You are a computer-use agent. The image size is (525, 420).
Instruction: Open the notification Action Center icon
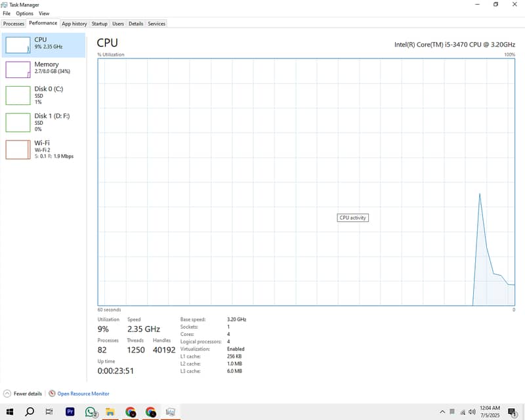[512, 412]
